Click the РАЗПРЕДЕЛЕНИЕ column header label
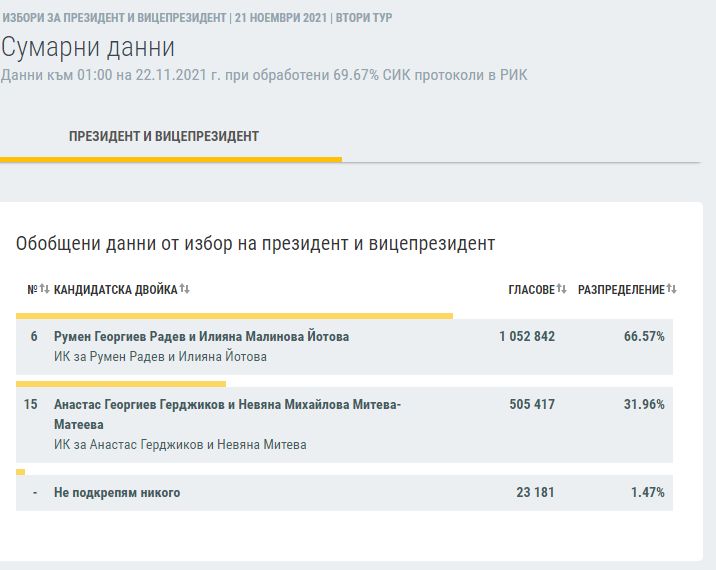The height and width of the screenshot is (570, 716). [620, 290]
